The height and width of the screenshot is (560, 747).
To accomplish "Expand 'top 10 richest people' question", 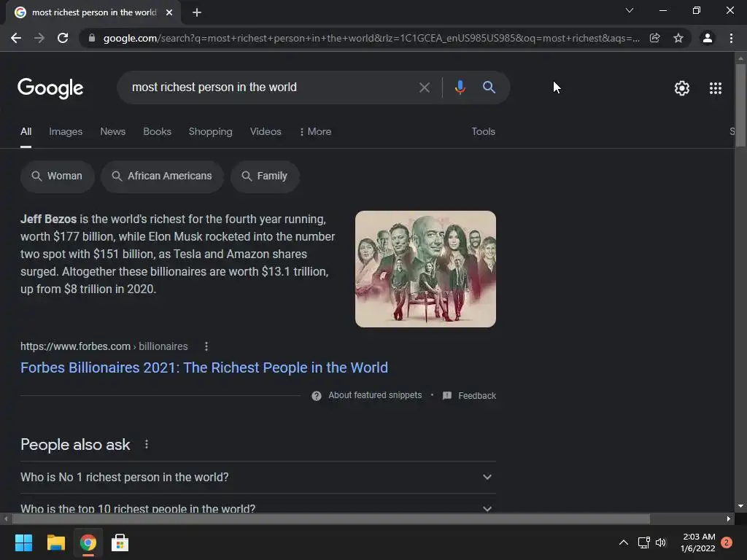I will (258, 507).
